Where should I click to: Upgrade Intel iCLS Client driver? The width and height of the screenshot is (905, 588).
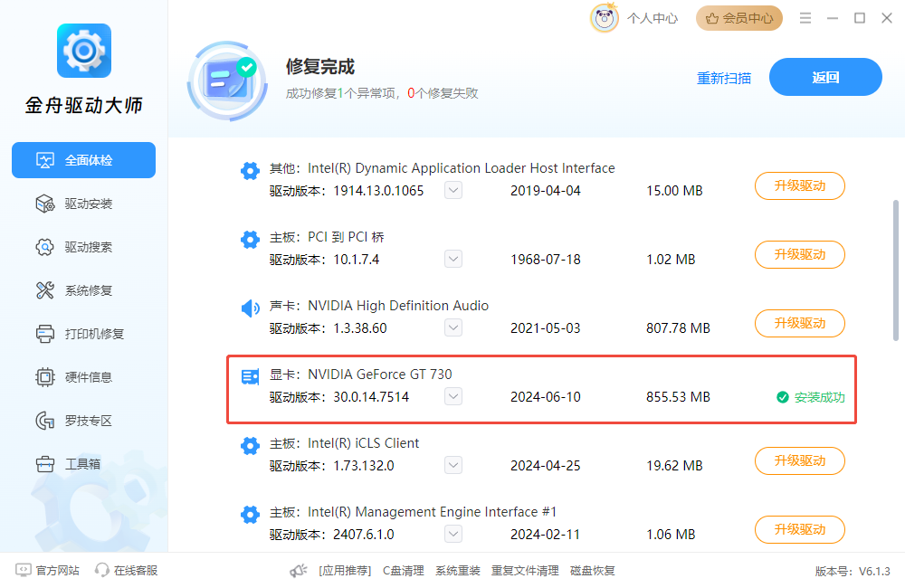[800, 460]
